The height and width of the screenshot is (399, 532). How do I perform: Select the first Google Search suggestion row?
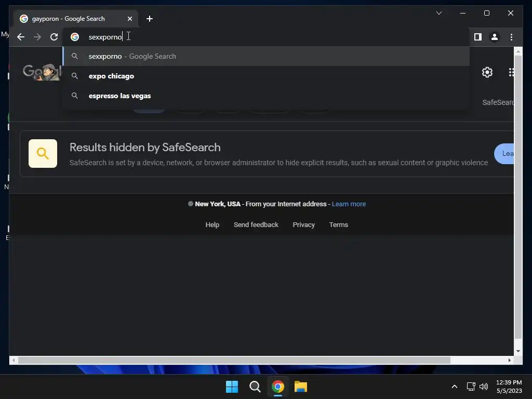[x=266, y=56]
